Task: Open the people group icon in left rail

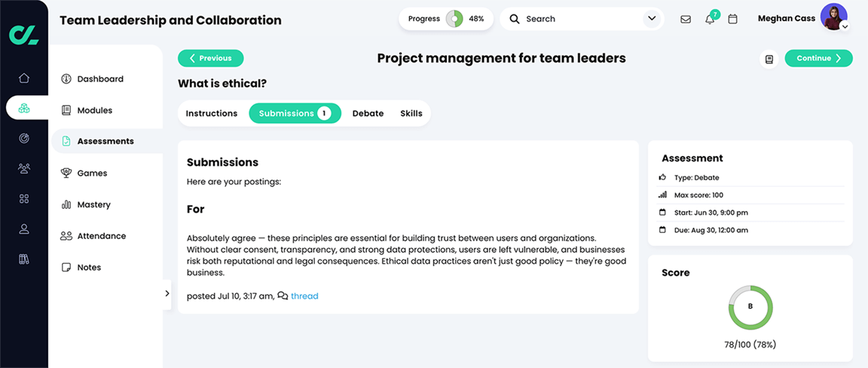Action: (x=24, y=168)
